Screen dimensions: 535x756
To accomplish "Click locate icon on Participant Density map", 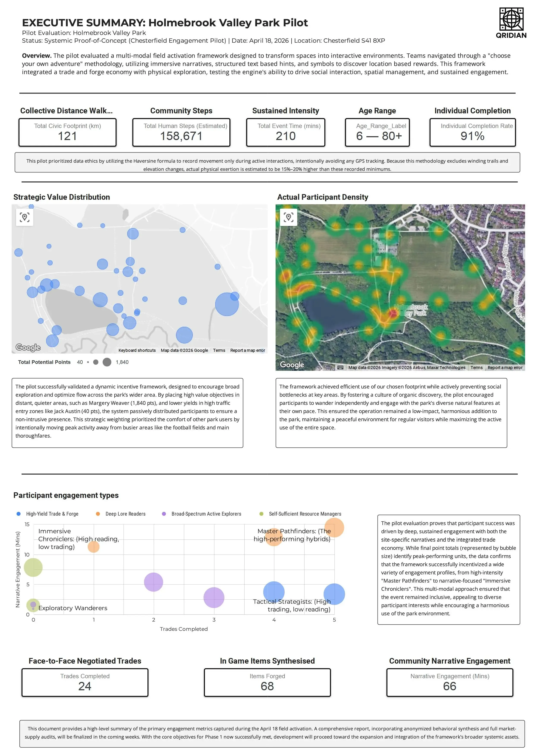I will [x=289, y=217].
